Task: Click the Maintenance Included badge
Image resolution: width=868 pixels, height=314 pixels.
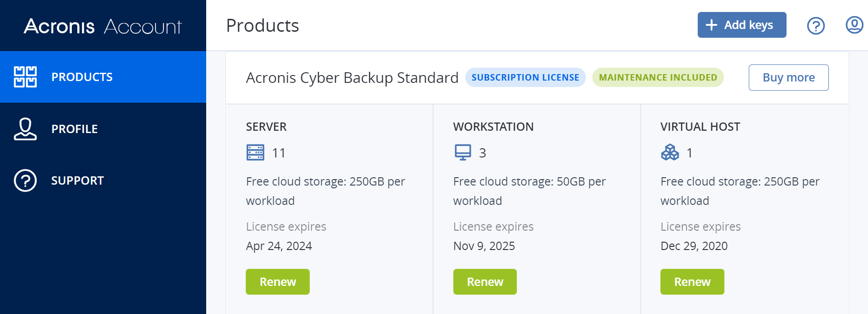Action: point(658,77)
